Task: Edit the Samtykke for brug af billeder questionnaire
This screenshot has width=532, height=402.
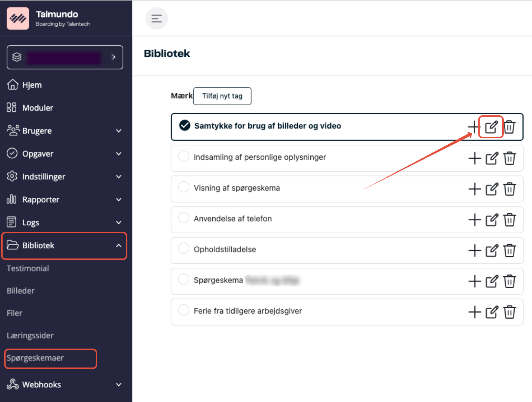Action: pos(491,127)
